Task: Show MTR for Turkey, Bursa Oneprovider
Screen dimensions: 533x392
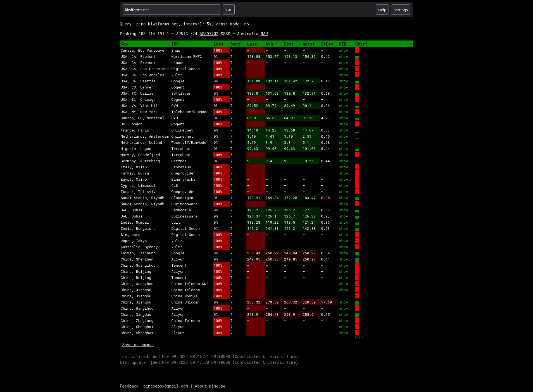Action: 343,173
